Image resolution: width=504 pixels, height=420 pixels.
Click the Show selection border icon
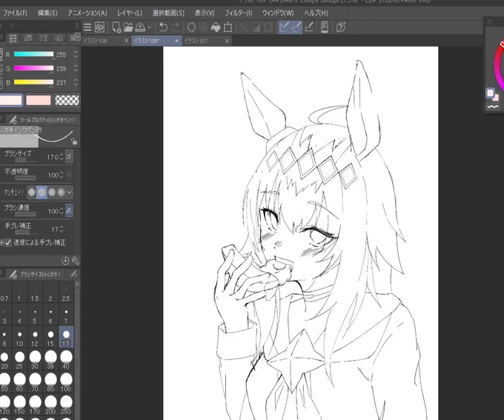point(268,27)
